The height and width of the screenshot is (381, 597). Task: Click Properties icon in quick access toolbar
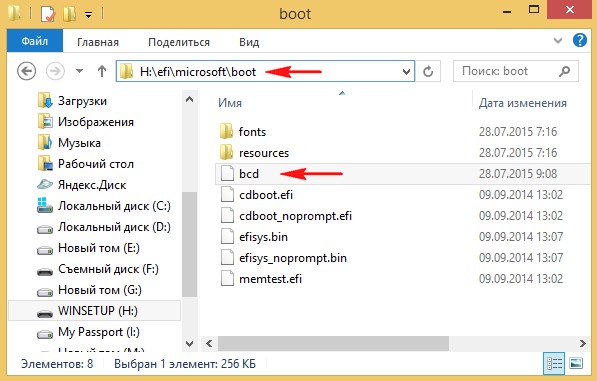point(48,14)
